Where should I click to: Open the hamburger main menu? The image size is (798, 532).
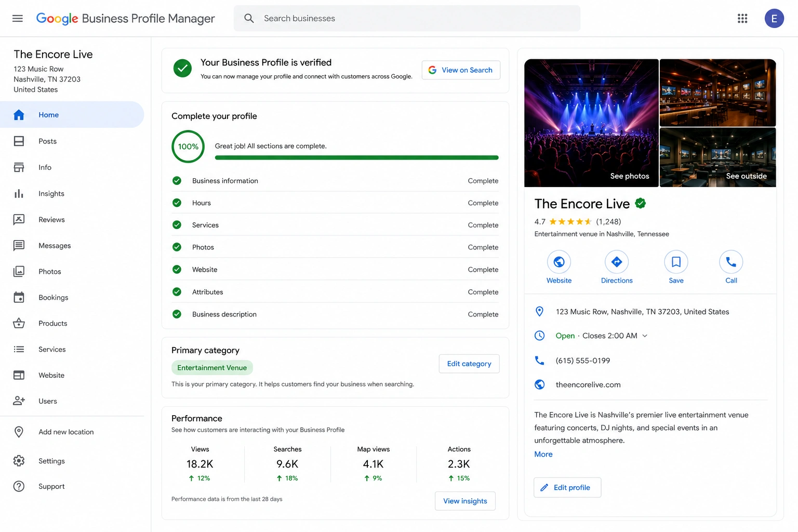click(18, 18)
